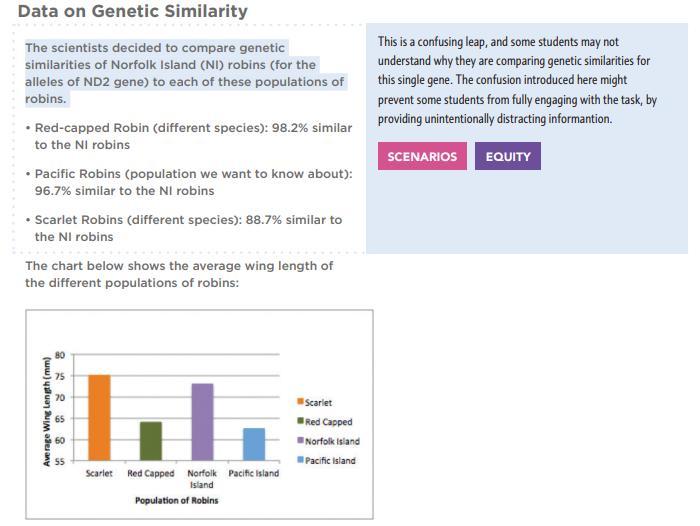Click the "Average Wing Length (mm)" axis label
The width and height of the screenshot is (700, 526).
click(47, 410)
